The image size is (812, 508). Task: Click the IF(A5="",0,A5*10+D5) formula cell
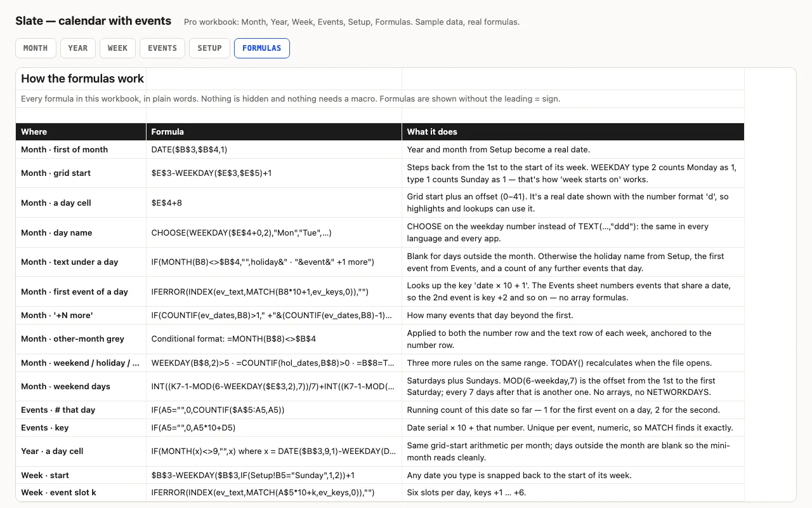point(274,427)
